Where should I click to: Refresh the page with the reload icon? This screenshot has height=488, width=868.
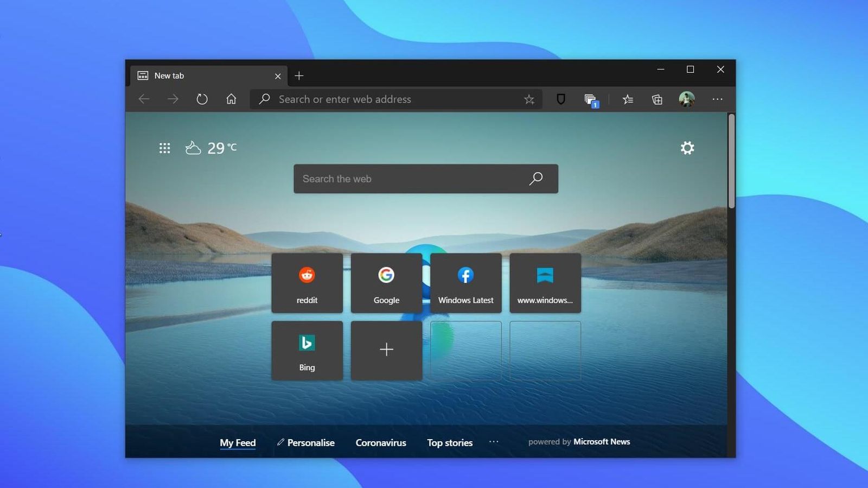coord(202,99)
